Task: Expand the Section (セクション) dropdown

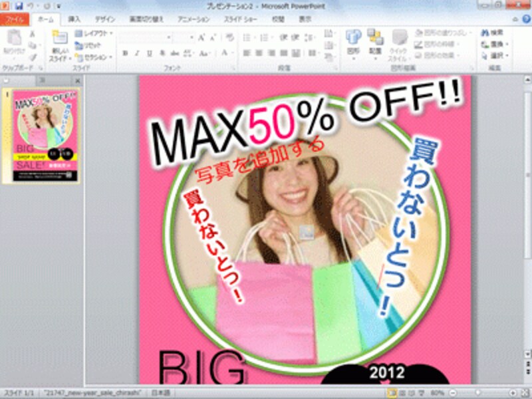Action: (93, 57)
